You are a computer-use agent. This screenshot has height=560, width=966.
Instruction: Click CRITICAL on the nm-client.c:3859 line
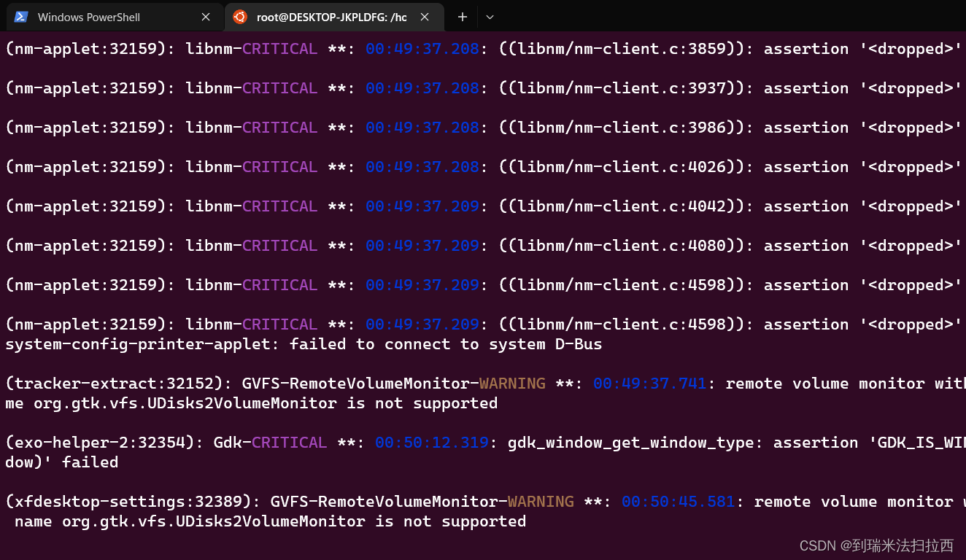point(280,49)
